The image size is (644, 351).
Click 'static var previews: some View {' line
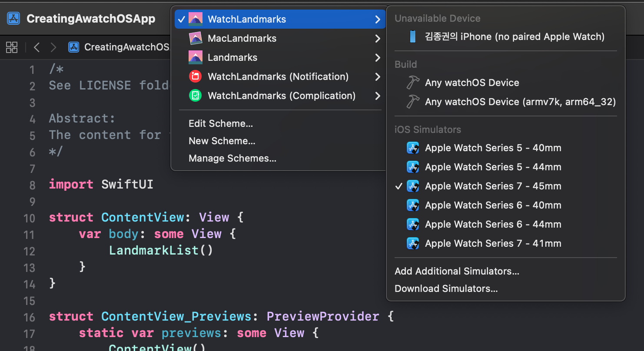click(x=199, y=333)
